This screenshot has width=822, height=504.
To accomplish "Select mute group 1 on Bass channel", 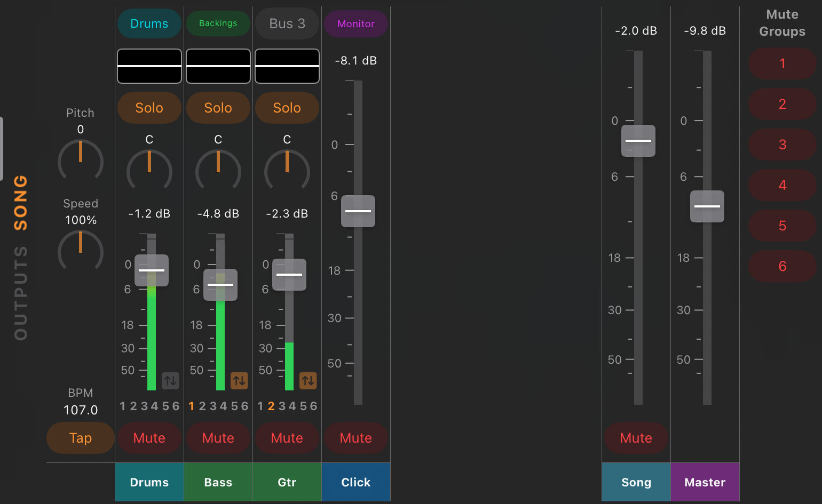I will click(x=191, y=405).
